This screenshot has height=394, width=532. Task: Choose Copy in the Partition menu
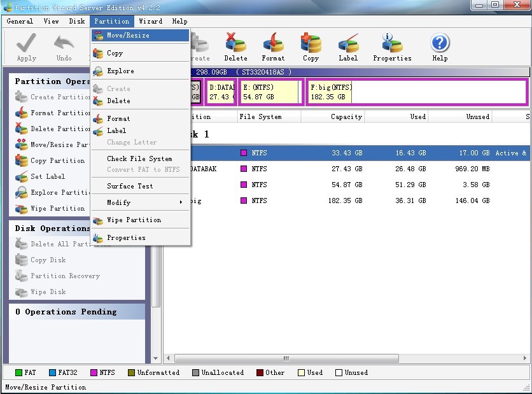(x=140, y=53)
